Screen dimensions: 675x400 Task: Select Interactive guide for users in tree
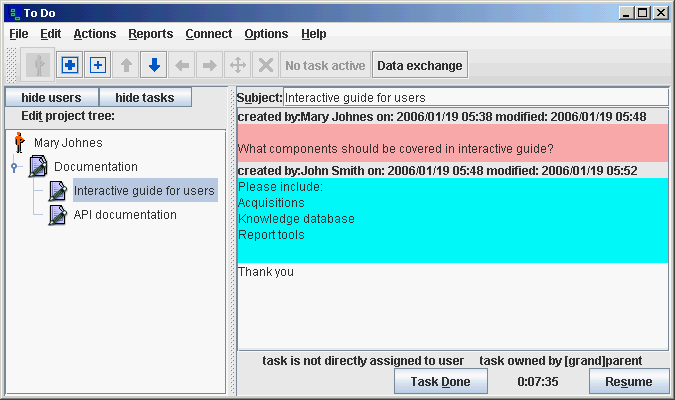[x=144, y=190]
